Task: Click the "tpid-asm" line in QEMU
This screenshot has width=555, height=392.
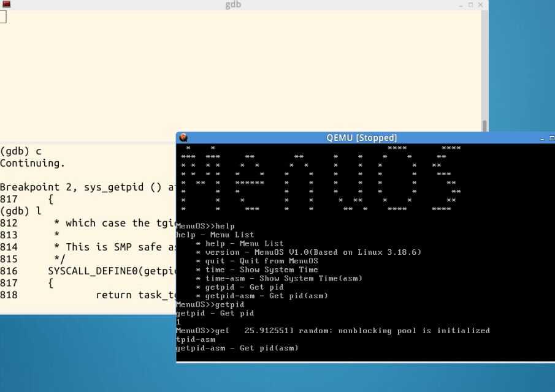Action: click(196, 340)
